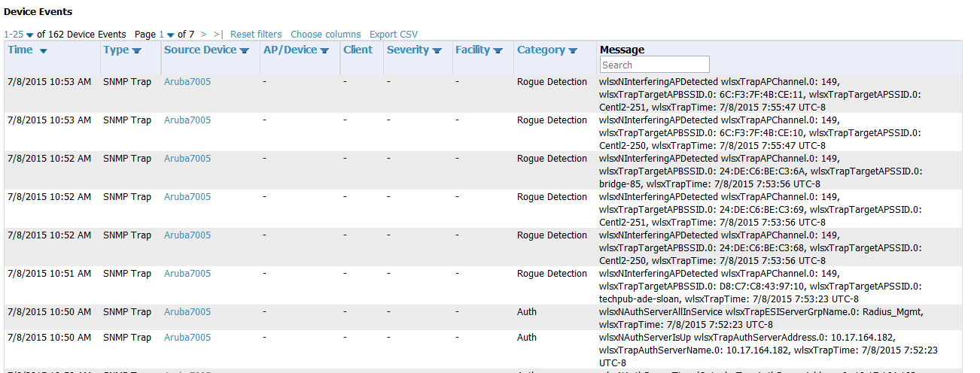Image resolution: width=980 pixels, height=373 pixels.
Task: Click message containing 10.17.164.182 wlsxNAuthServerIsUp
Action: (x=768, y=350)
